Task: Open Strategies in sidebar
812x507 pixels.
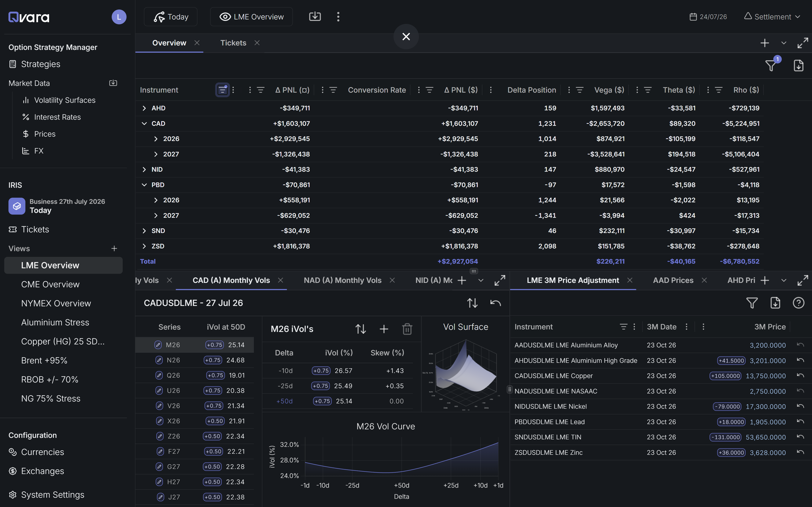Action: (x=40, y=64)
